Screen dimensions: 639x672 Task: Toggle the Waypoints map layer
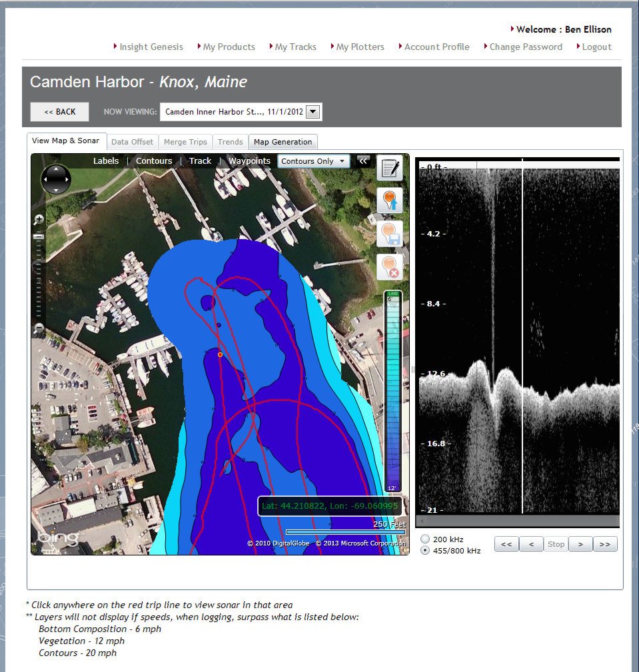249,161
